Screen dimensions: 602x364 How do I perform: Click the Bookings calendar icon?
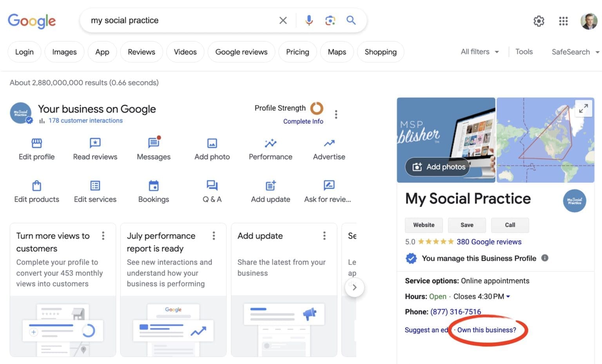(154, 186)
